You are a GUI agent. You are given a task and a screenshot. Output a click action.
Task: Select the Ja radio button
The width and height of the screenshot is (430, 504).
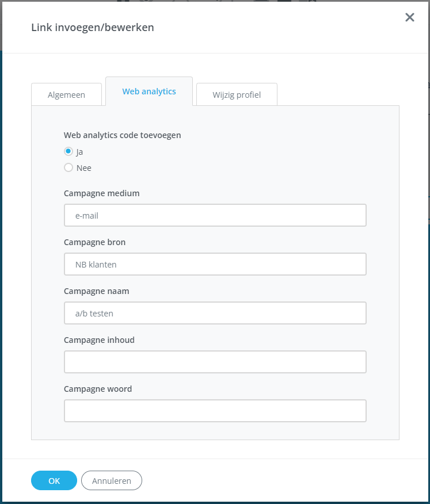[x=69, y=152]
